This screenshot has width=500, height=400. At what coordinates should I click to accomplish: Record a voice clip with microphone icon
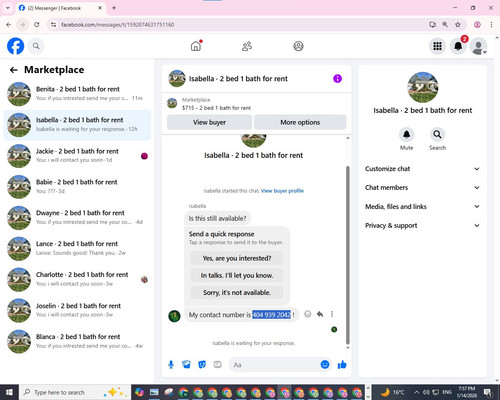171,365
